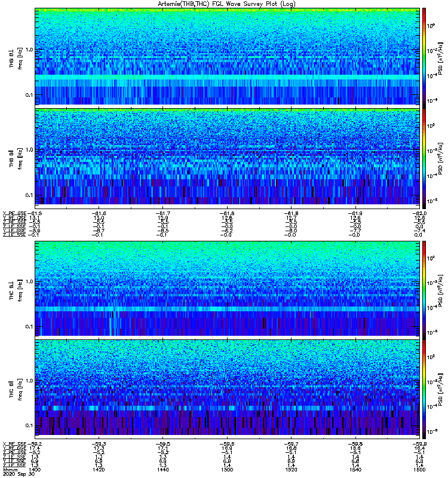Click the -59.9 X_RE_GSE value
The width and height of the screenshot is (448, 478).
[x=419, y=444]
